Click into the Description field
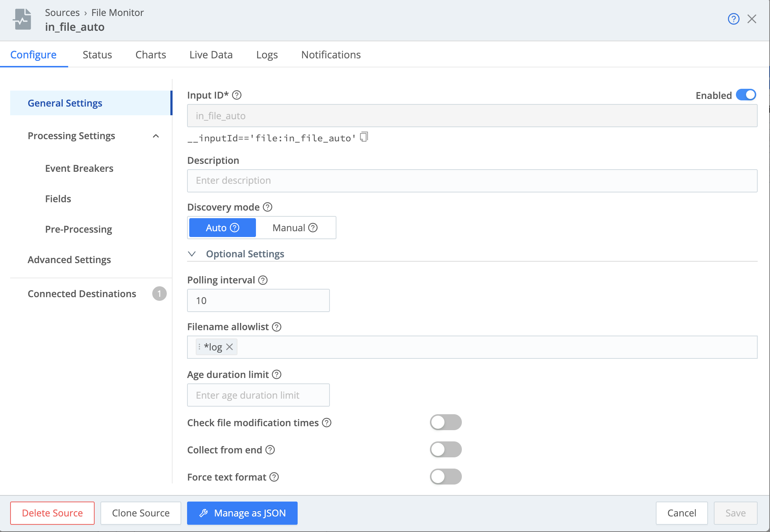Screen dimensions: 770x532 pyautogui.click(x=472, y=180)
